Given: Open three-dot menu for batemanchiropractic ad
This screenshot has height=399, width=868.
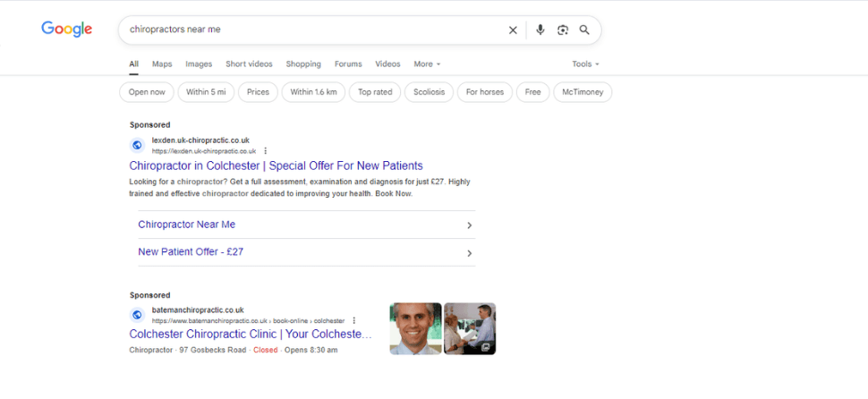Looking at the screenshot, I should [x=354, y=320].
